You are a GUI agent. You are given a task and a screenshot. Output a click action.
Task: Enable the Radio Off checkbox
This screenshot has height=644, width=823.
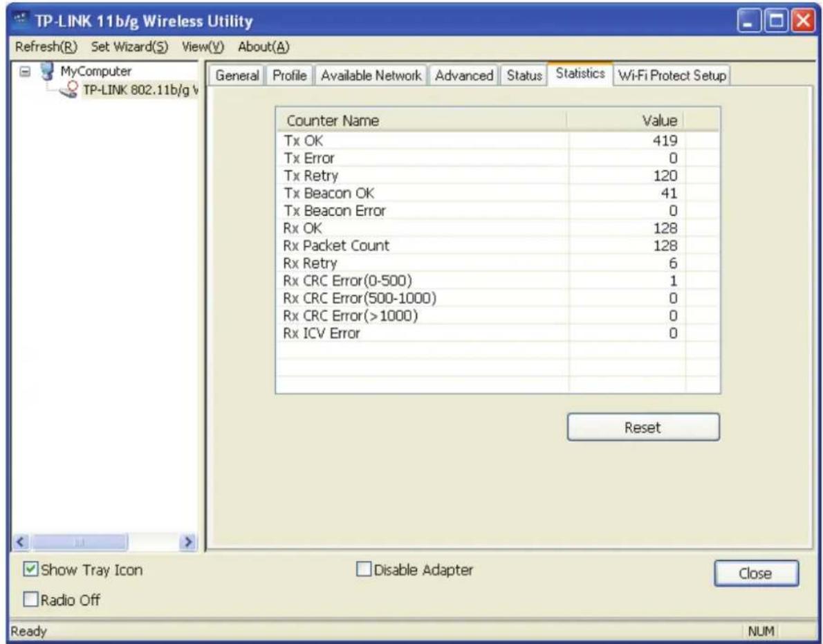pos(31,600)
